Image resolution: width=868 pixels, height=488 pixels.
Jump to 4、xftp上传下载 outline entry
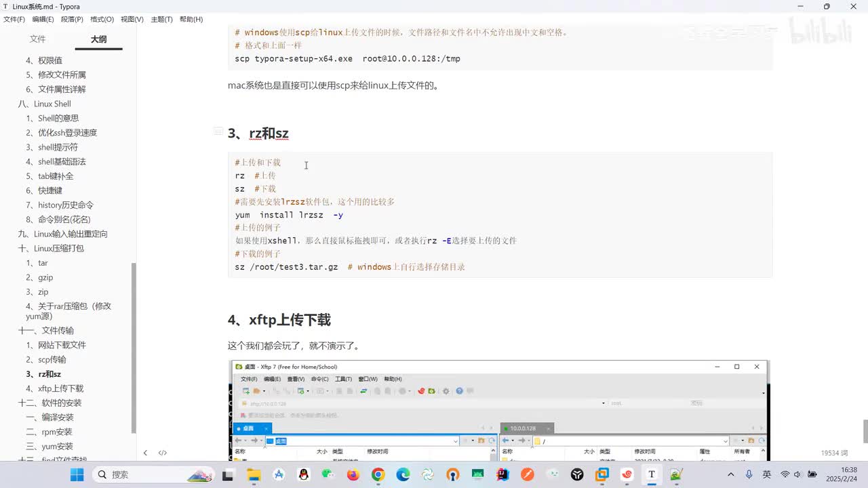click(x=54, y=388)
